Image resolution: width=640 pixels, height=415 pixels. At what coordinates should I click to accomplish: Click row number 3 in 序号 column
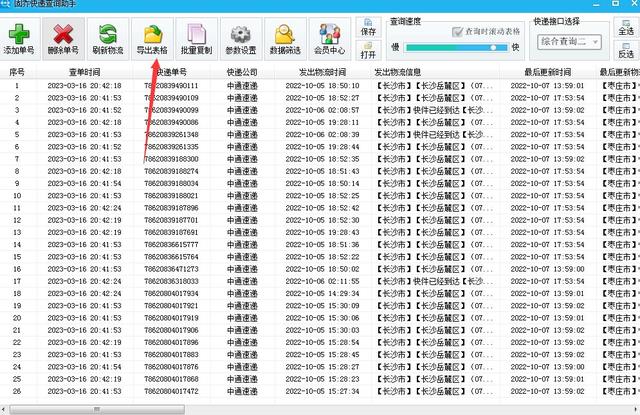point(17,110)
